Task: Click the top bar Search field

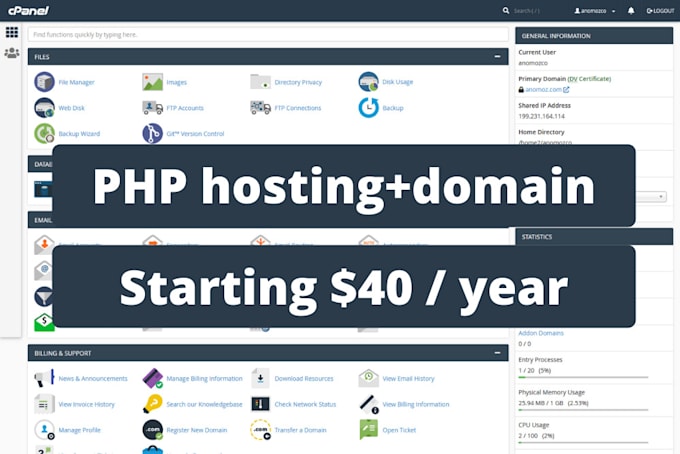Action: pos(527,11)
